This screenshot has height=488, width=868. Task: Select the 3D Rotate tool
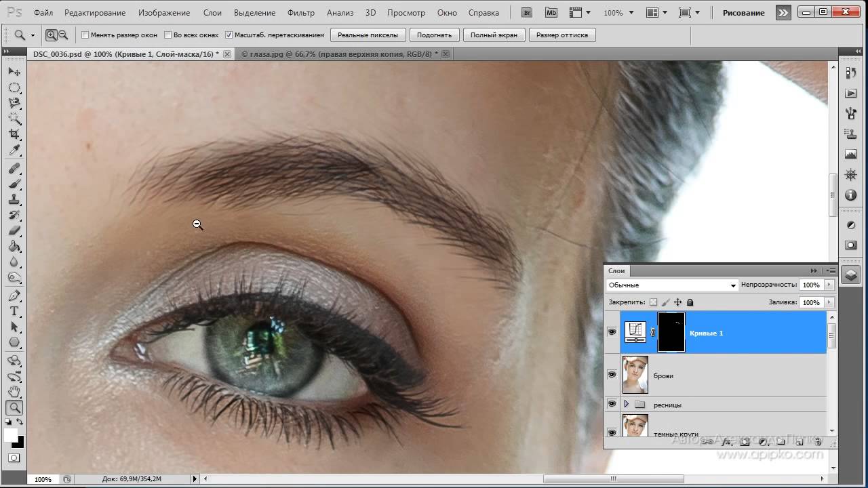click(14, 361)
